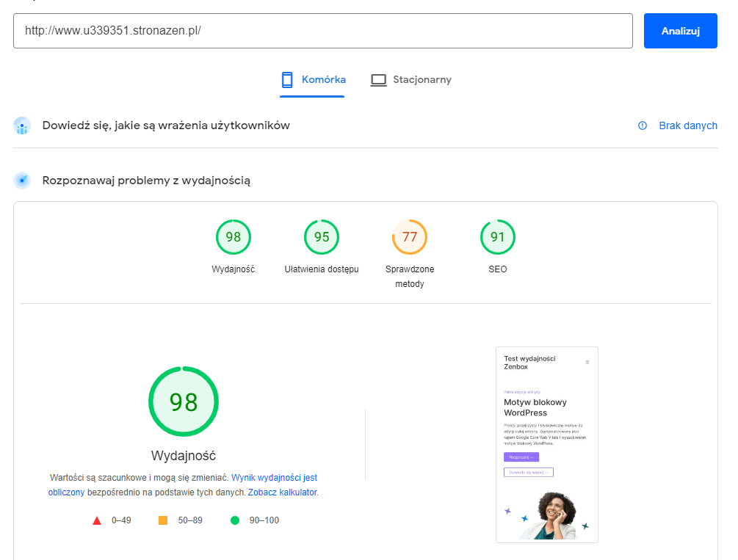Click the large 98 performance gauge

point(184,401)
